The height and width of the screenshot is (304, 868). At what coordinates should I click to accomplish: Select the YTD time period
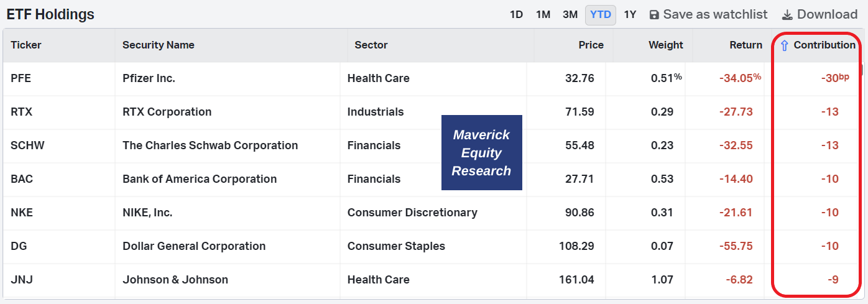601,14
